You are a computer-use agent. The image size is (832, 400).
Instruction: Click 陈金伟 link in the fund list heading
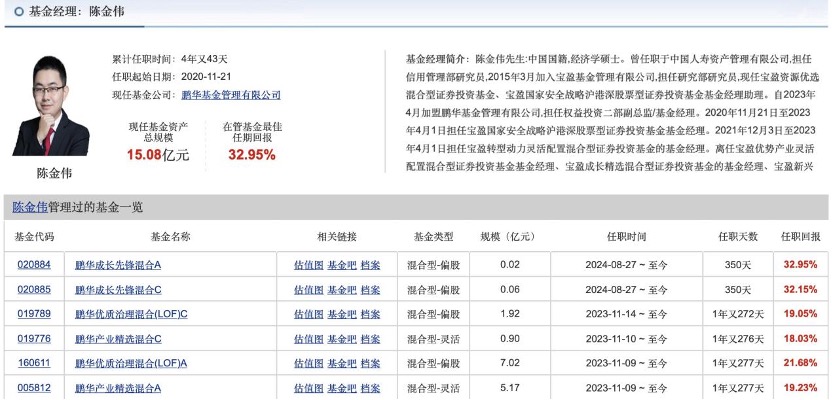click(30, 207)
